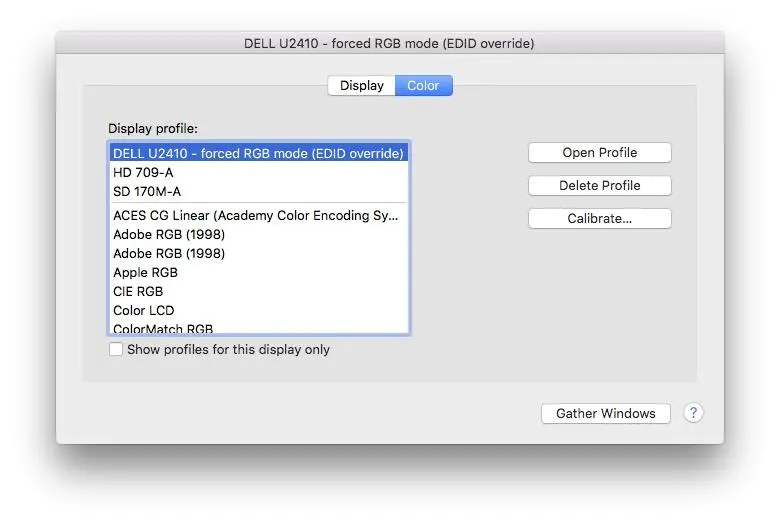Select the DELL U2410 forced RGB mode profile
Image resolution: width=780 pixels, height=524 pixels.
coord(259,153)
